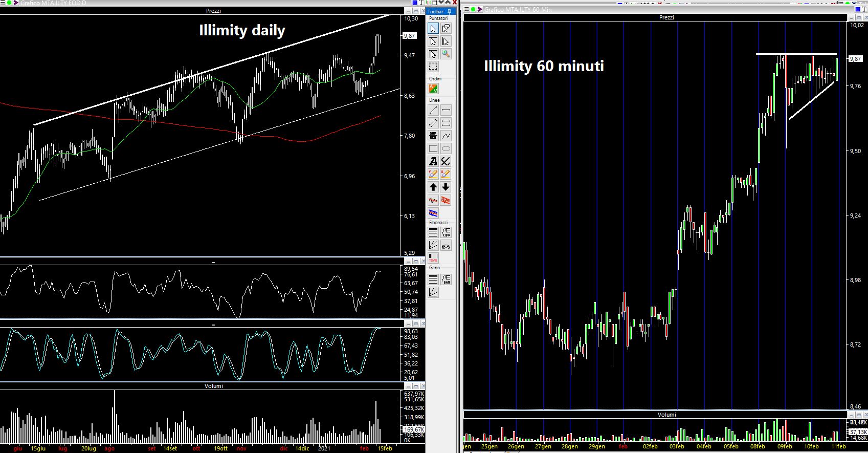This screenshot has width=868, height=453.
Task: Select the Gann fan tool
Action: pyautogui.click(x=433, y=292)
